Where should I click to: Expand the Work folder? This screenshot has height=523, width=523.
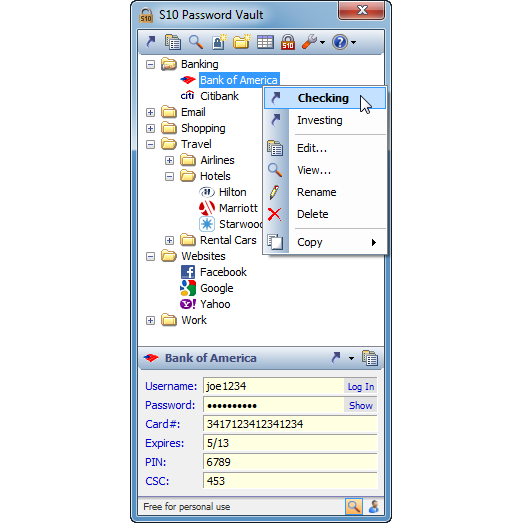[150, 321]
